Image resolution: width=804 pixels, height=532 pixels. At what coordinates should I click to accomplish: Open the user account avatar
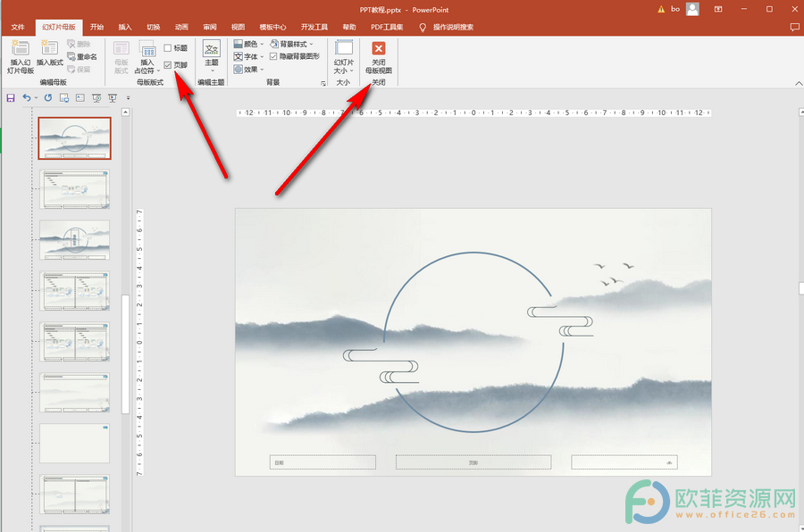(692, 9)
